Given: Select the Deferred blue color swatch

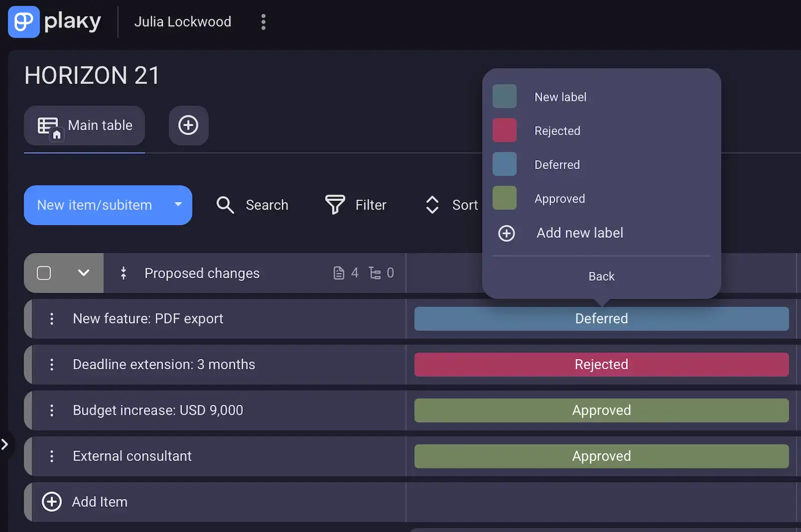Looking at the screenshot, I should coord(505,164).
